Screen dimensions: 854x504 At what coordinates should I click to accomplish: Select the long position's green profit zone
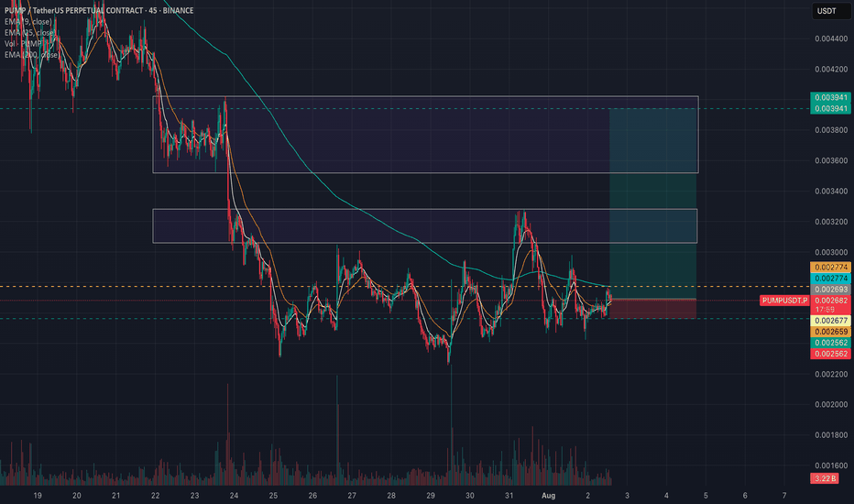click(x=653, y=203)
